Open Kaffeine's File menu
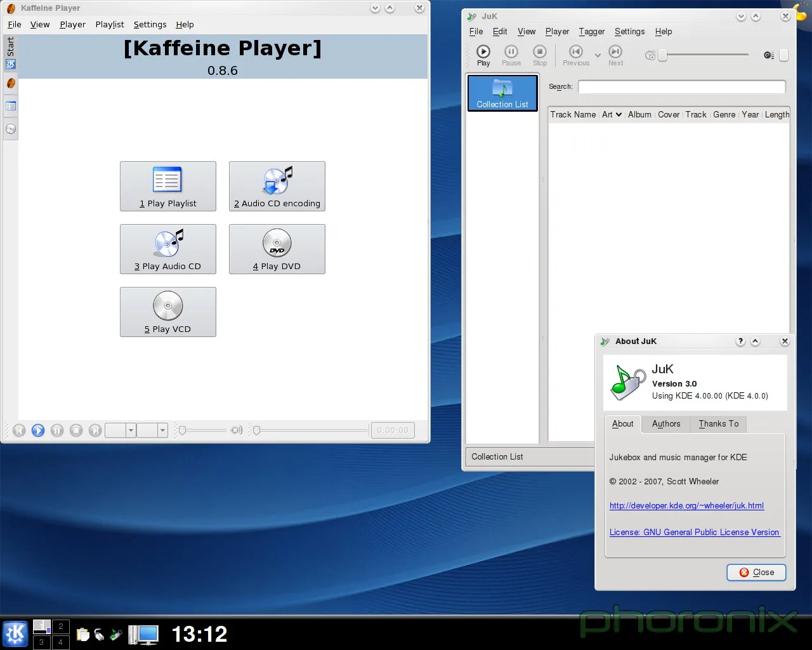The height and width of the screenshot is (650, 812). point(15,24)
